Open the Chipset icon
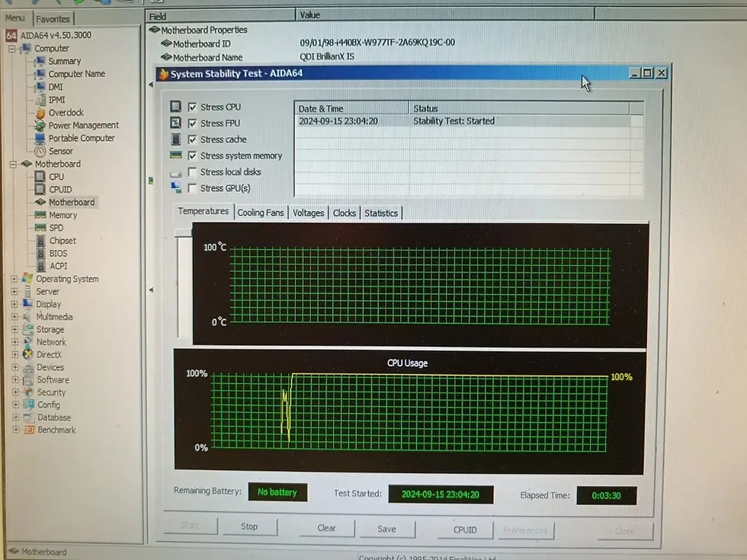 [x=41, y=241]
